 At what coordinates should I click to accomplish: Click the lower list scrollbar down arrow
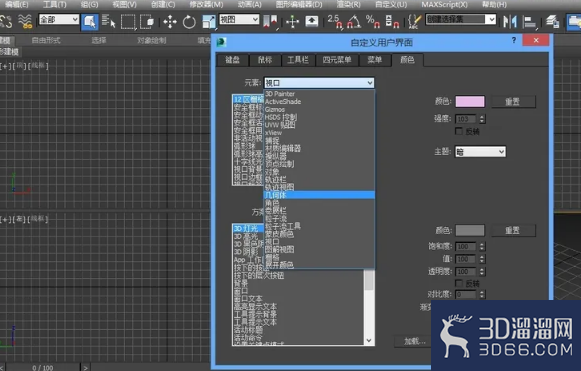tap(369, 340)
